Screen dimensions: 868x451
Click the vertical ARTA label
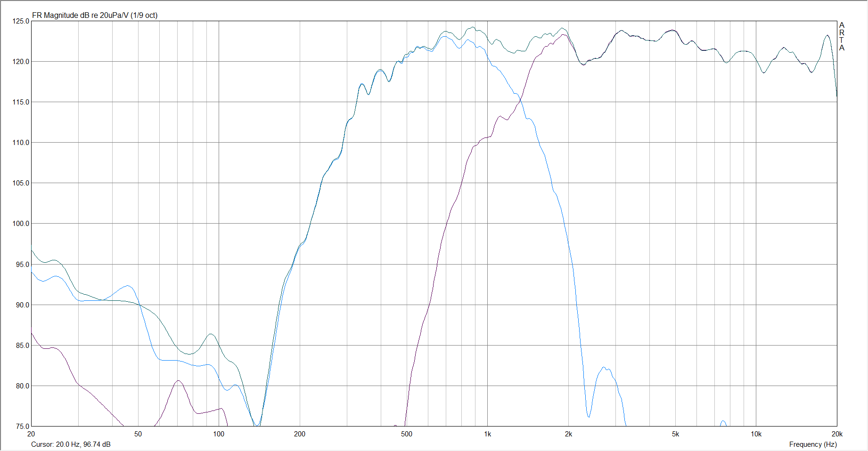[x=842, y=36]
